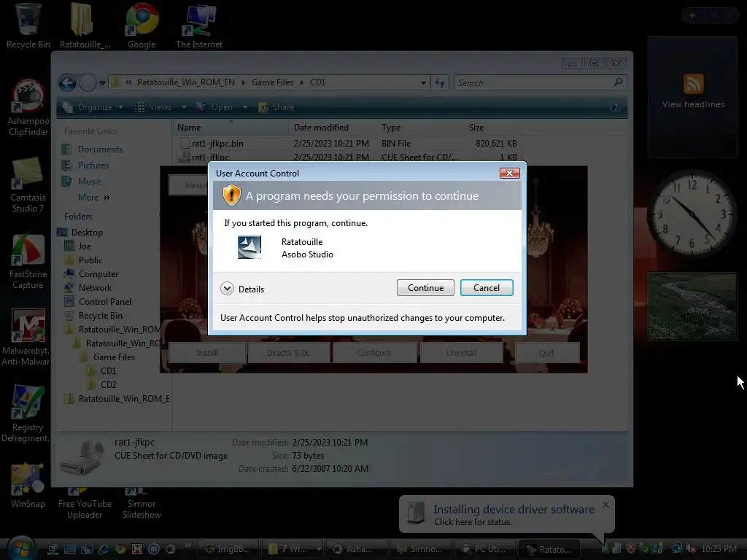The width and height of the screenshot is (747, 560).
Task: Expand More in Favorite Links
Action: [94, 197]
